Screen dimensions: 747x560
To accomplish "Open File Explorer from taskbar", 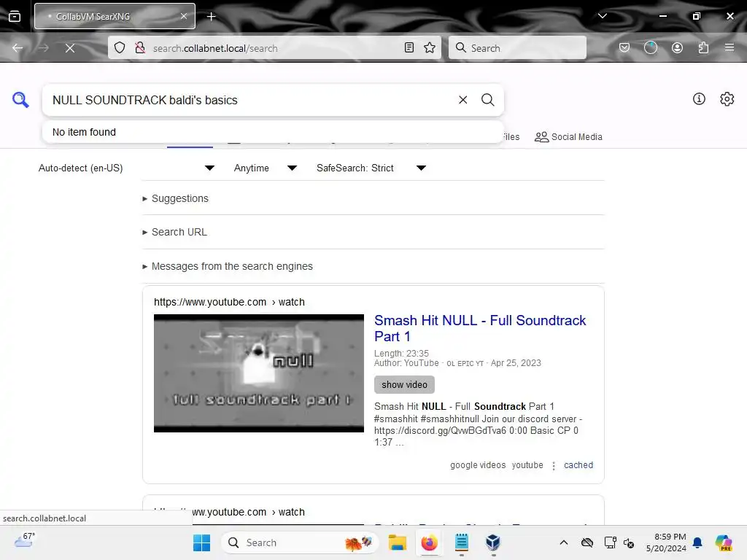I will coord(397,542).
